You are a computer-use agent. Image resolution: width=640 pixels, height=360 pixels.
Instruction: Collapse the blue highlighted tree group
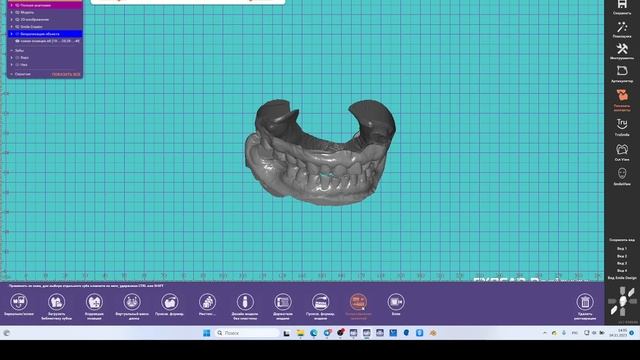(x=11, y=34)
